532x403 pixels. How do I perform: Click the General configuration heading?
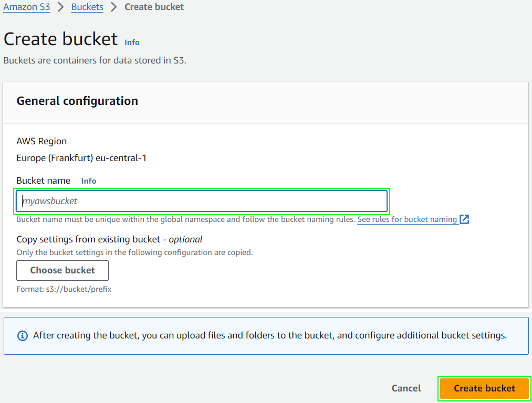pos(77,101)
